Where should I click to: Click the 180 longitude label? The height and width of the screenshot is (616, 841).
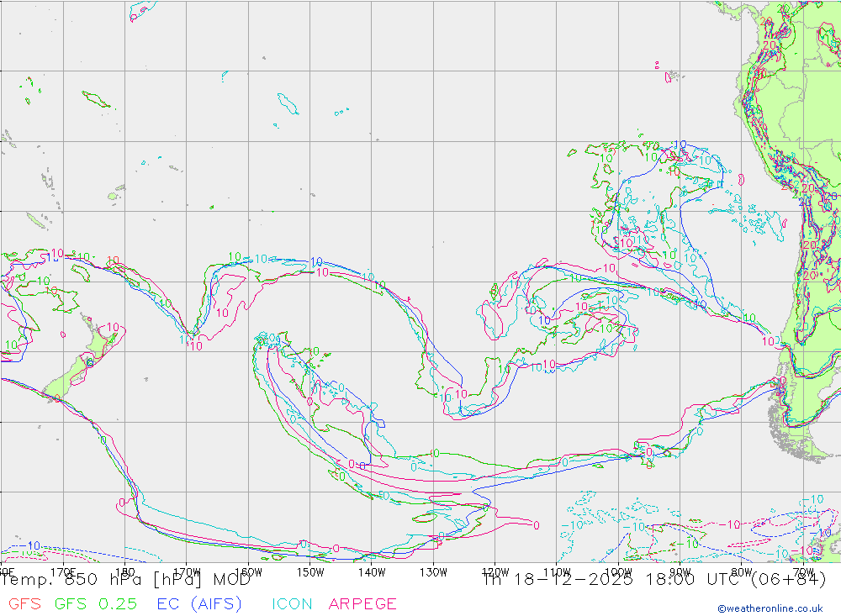(125, 572)
